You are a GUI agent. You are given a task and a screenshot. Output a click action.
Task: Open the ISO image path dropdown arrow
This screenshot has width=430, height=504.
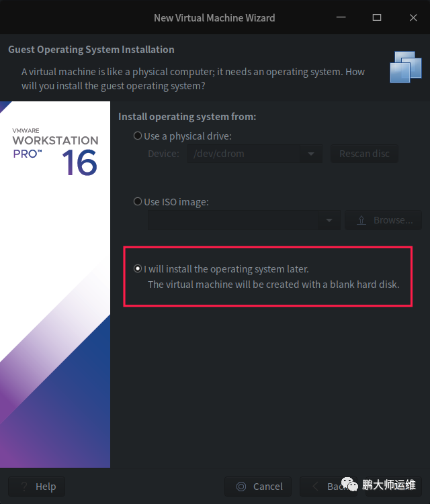click(x=329, y=220)
